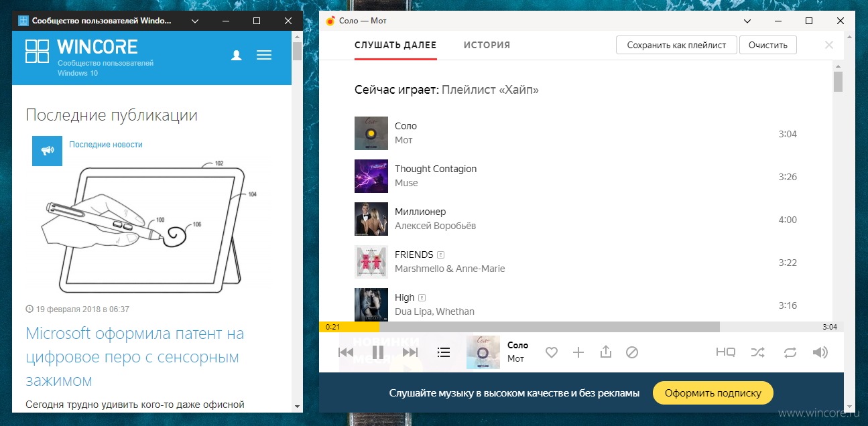Mute the volume speaker icon
Screen dimensions: 868x426
(820, 352)
